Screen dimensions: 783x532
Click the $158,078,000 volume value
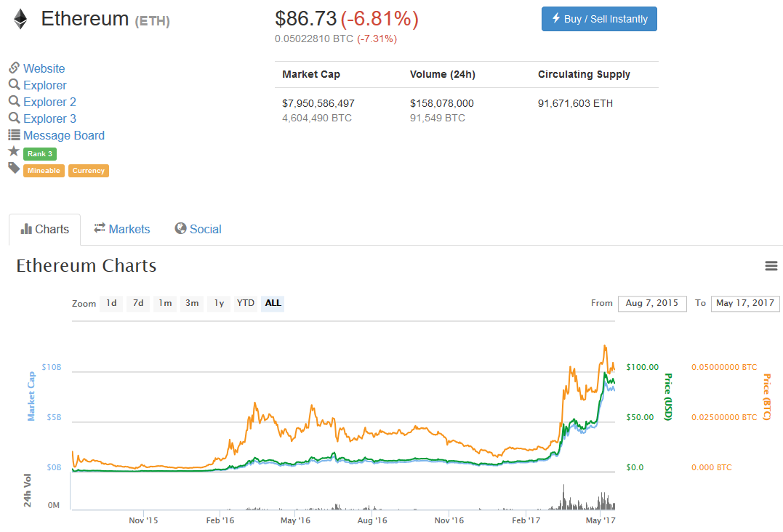click(x=442, y=103)
